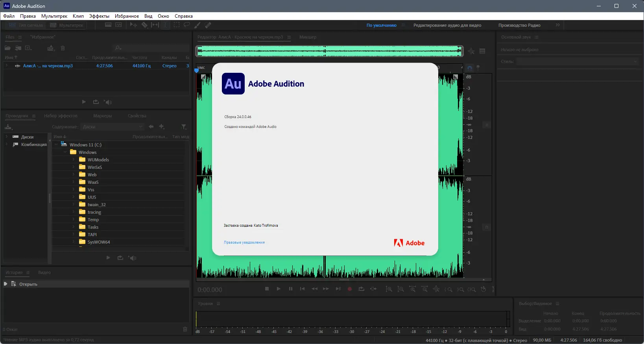The image size is (644, 344).
Task: Switch to the Микшер tab
Action: (308, 37)
